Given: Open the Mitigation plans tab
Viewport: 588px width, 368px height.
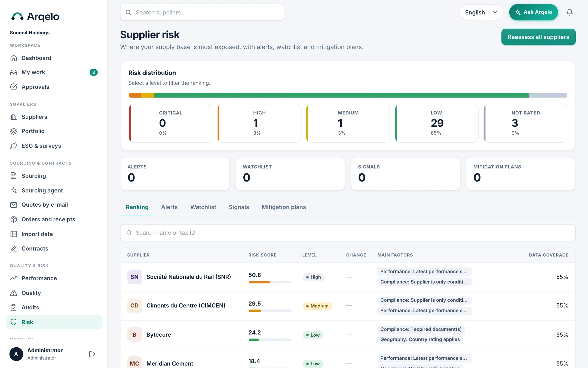Looking at the screenshot, I should click(x=284, y=207).
